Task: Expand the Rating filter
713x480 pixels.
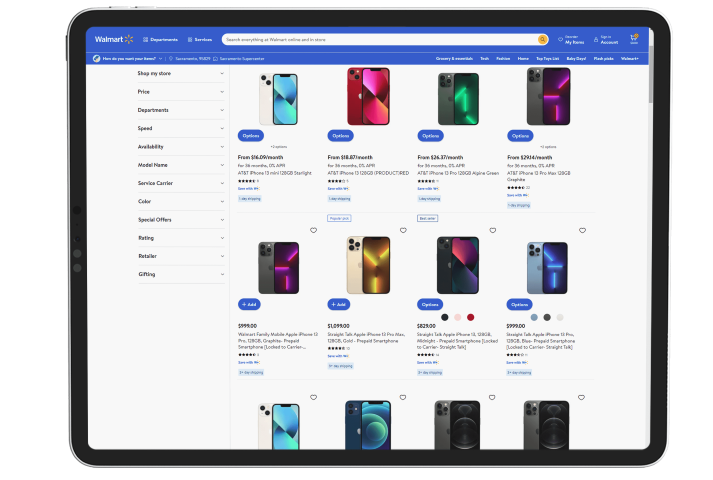Action: coord(181,238)
